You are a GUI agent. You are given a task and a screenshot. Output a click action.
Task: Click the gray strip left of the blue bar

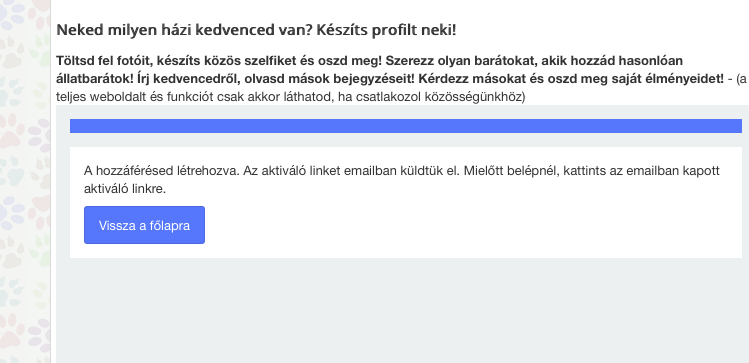pos(63,126)
